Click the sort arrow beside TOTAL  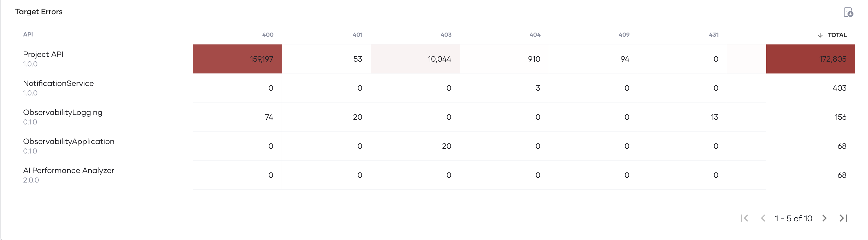[820, 35]
